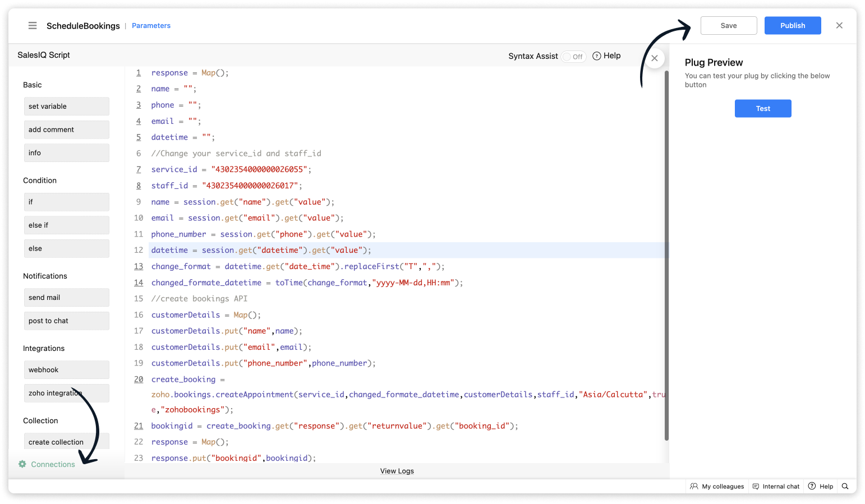Open Connections via the gear icon
Viewport: 865px width, 504px height.
(x=22, y=464)
